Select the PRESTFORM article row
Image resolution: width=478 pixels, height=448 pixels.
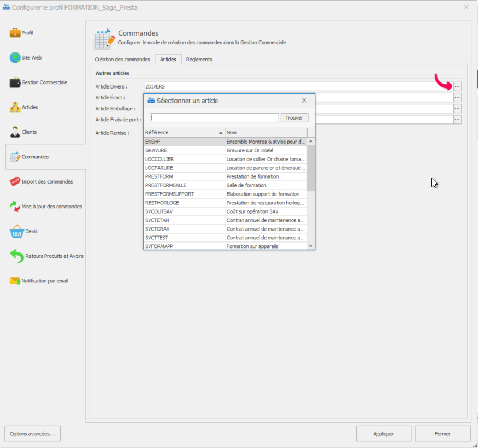pyautogui.click(x=184, y=176)
